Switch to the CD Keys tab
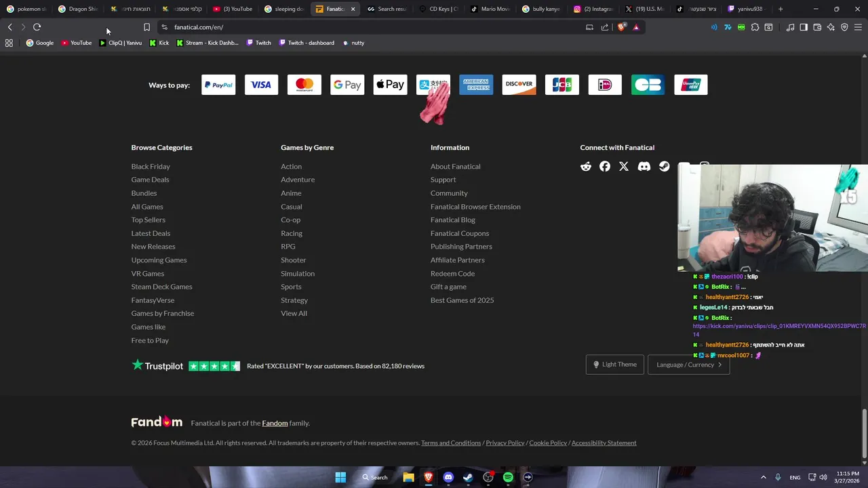Viewport: 868px width, 488px height. [x=439, y=9]
